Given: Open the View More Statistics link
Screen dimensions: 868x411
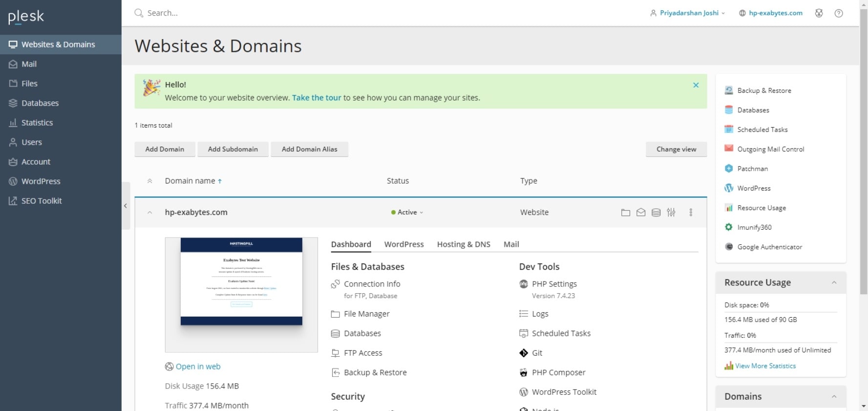Looking at the screenshot, I should (760, 366).
